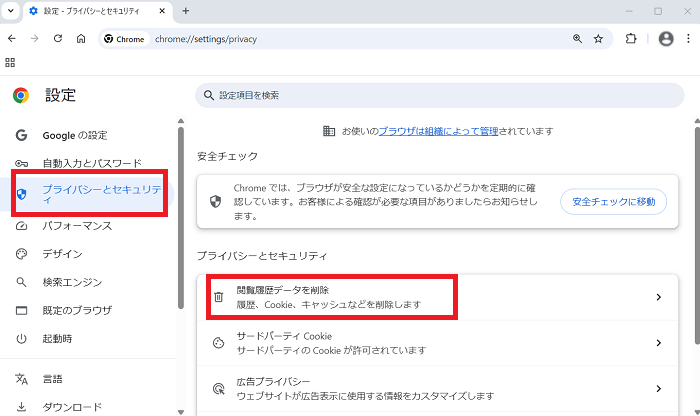Open the apps grid in bookmarks bar
This screenshot has width=700, height=416.
10,62
